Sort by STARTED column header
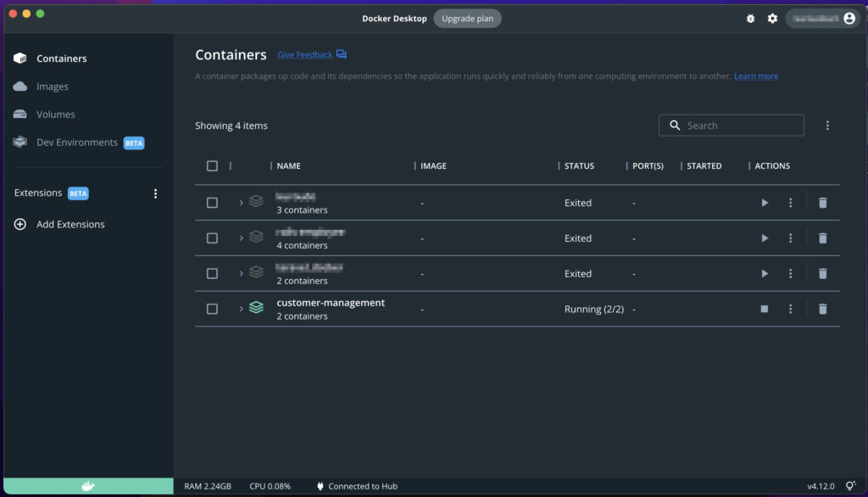868x497 pixels. (704, 165)
